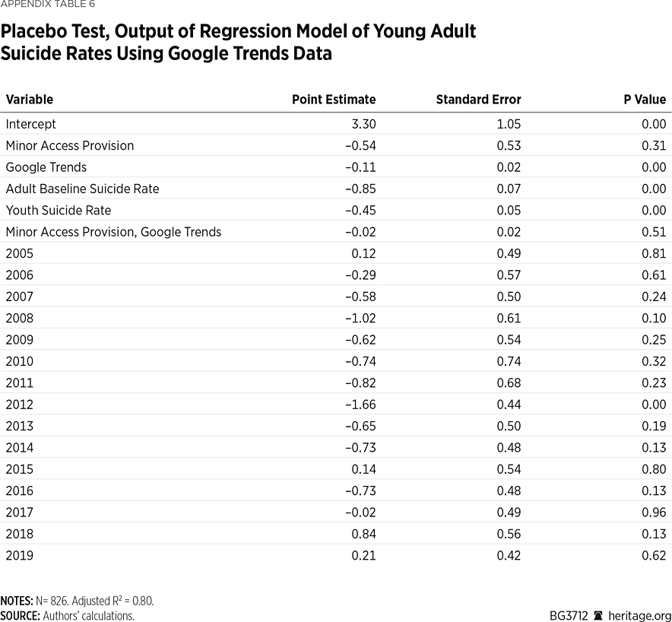
Task: Select the Google Trends row label
Action: 46,167
